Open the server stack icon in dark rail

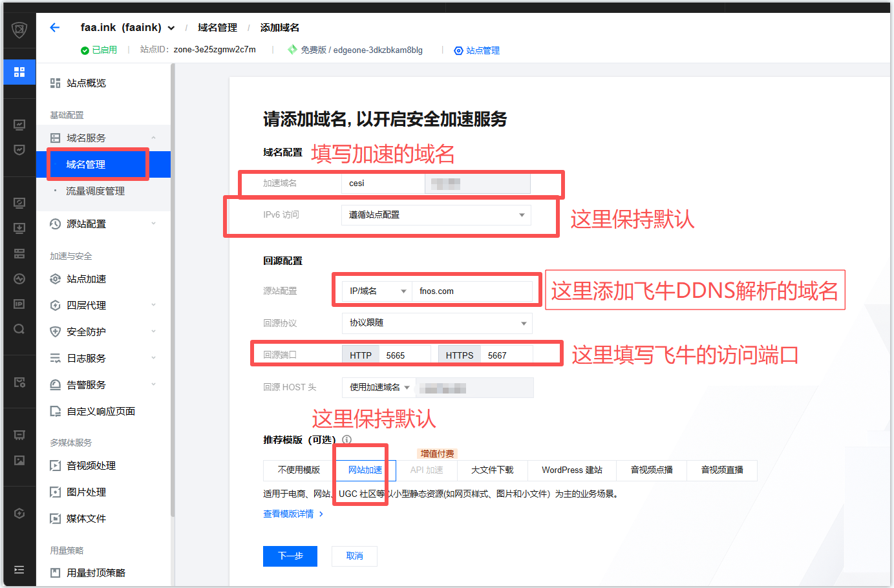point(19,253)
